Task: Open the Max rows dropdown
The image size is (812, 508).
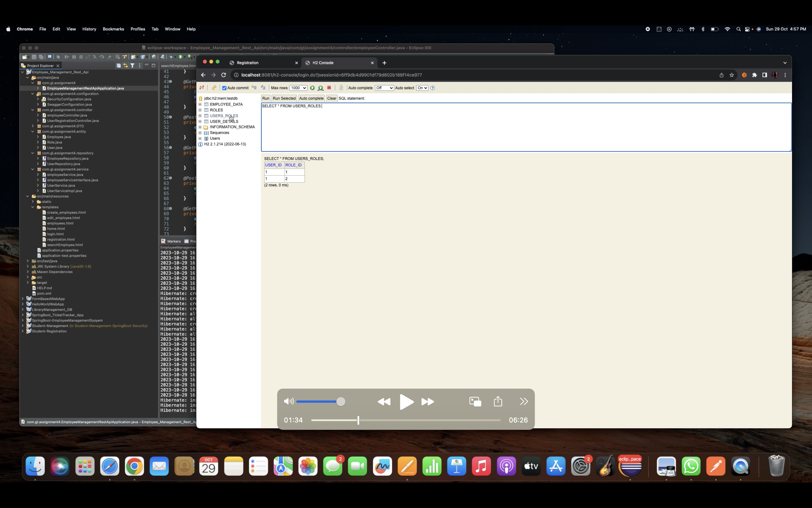Action: coord(298,88)
